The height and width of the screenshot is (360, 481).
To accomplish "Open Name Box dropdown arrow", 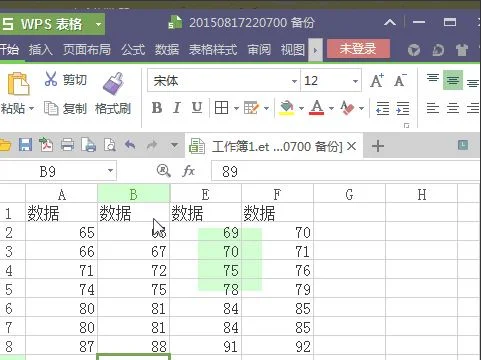I will point(110,171).
